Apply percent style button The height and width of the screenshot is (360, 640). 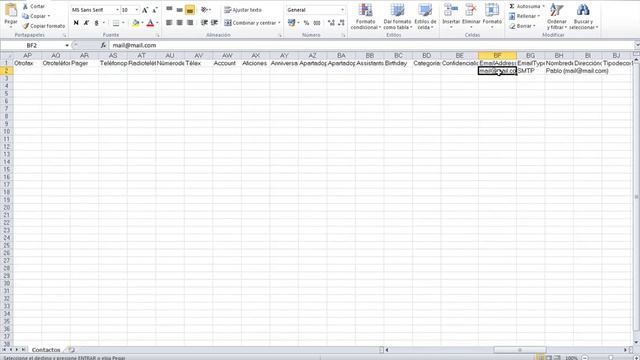(307, 23)
